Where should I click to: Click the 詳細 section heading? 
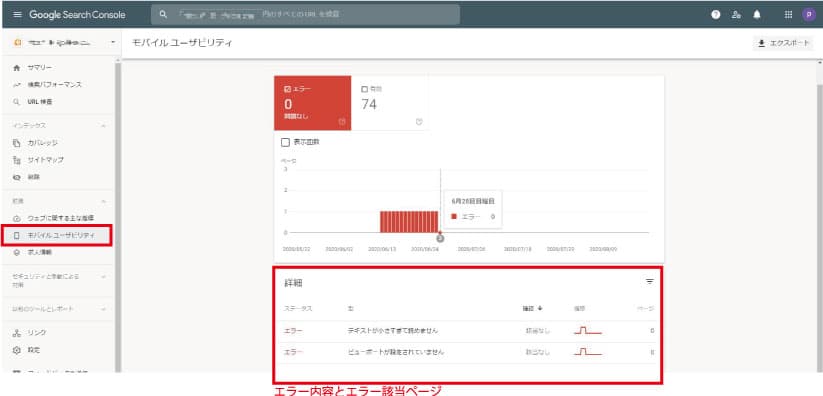(x=293, y=284)
